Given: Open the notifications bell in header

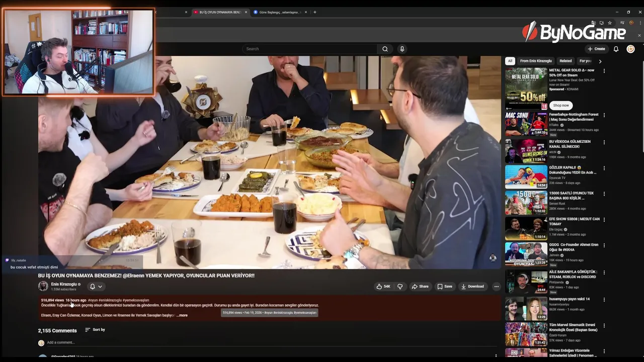Looking at the screenshot, I should coord(616,49).
